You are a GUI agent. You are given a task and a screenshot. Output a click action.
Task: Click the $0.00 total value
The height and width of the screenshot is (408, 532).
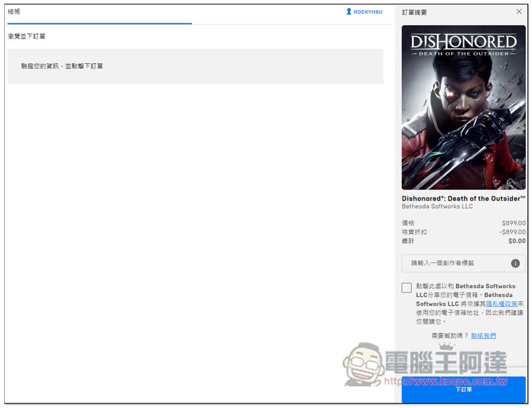coord(517,241)
